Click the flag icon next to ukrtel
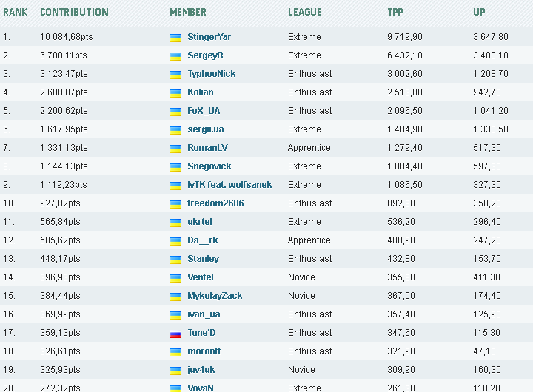The height and width of the screenshot is (392, 533). [175, 223]
